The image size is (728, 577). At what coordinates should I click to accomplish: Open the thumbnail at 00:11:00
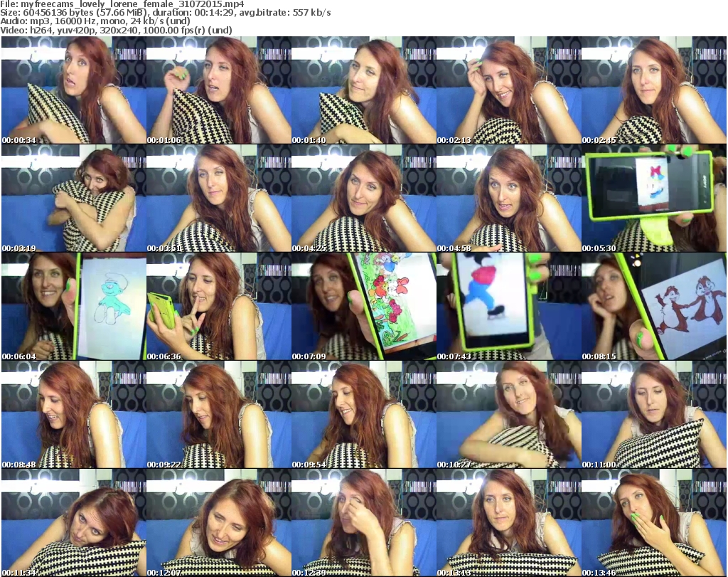click(x=653, y=415)
